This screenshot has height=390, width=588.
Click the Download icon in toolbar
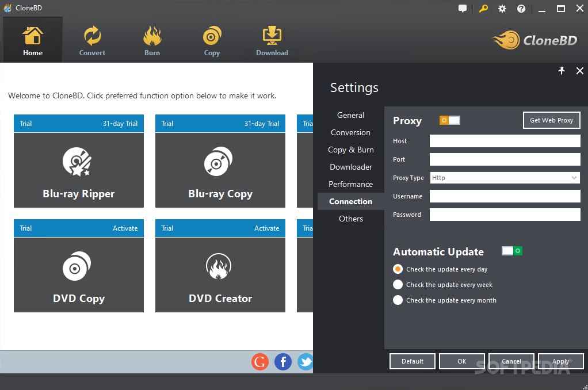(x=272, y=36)
